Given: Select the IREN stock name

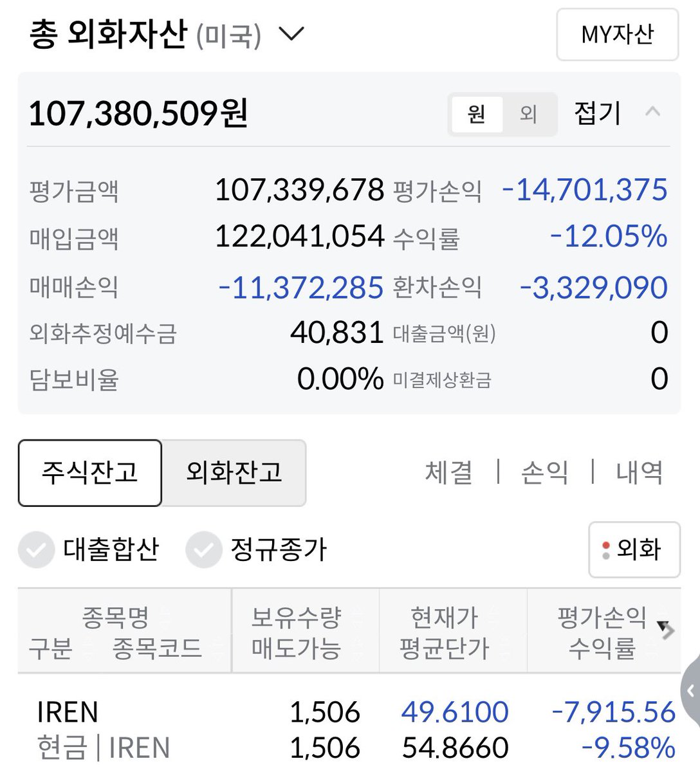Looking at the screenshot, I should (68, 712).
